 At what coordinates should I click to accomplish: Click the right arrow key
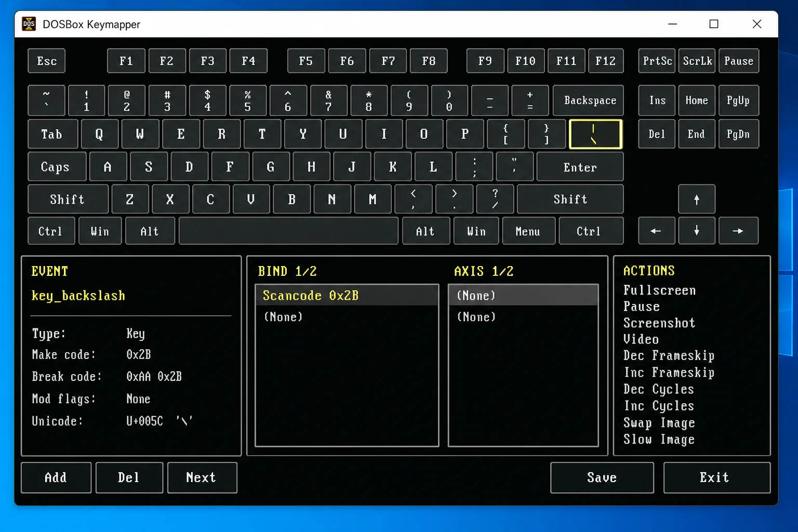click(x=738, y=231)
